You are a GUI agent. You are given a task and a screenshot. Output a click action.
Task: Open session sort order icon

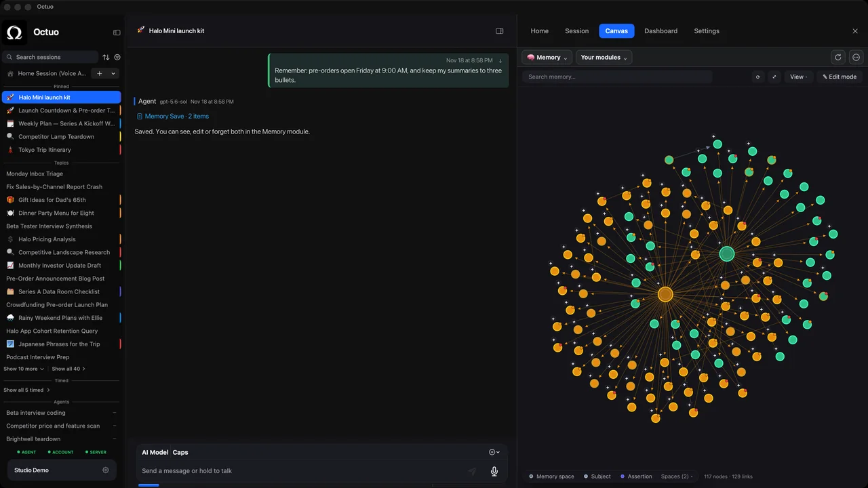pos(106,58)
